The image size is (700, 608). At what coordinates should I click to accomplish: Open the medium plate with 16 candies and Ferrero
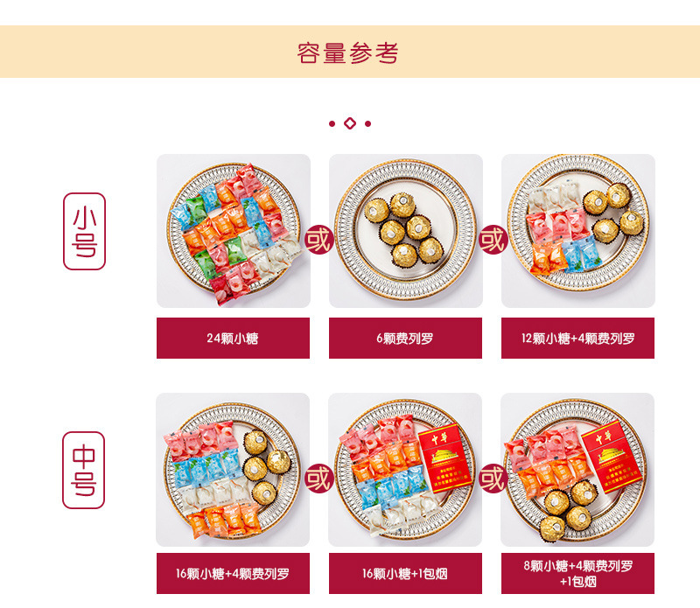[x=233, y=470]
